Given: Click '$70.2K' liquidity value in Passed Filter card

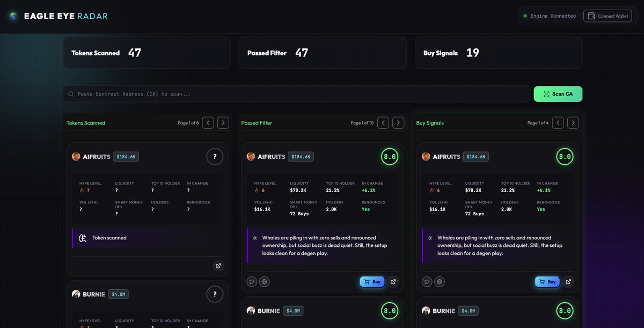Looking at the screenshot, I should pos(298,190).
